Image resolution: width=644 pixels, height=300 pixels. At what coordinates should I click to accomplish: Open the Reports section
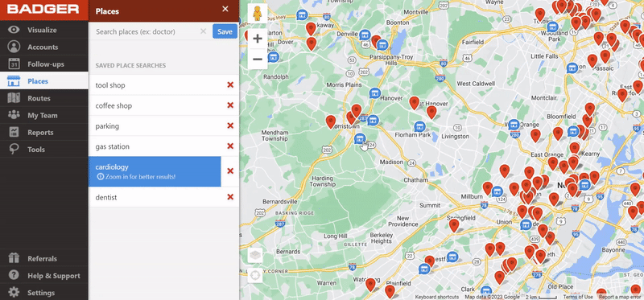coord(44,132)
